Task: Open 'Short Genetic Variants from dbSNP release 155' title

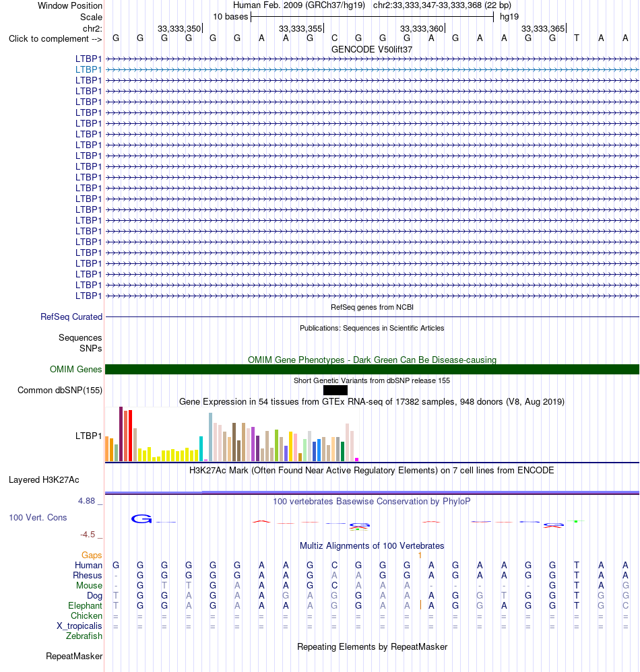Action: pyautogui.click(x=372, y=380)
